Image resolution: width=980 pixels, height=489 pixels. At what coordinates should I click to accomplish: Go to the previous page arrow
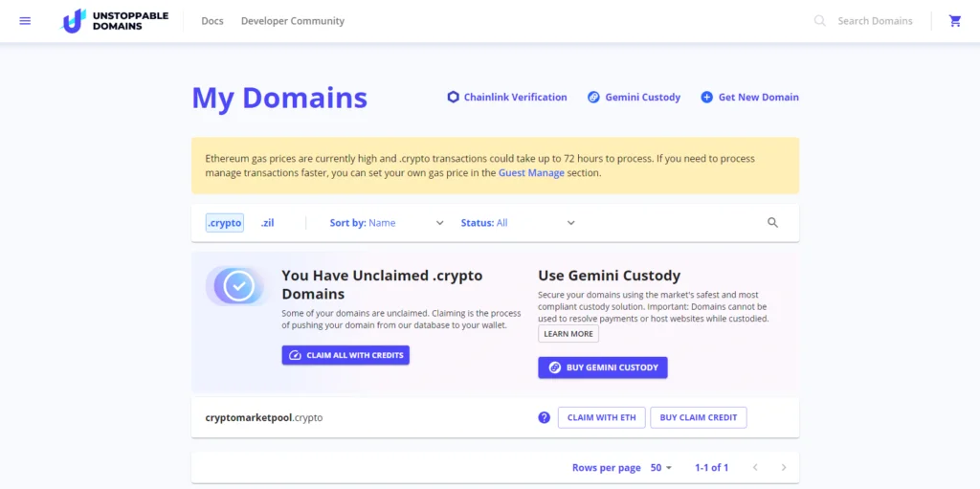[756, 467]
